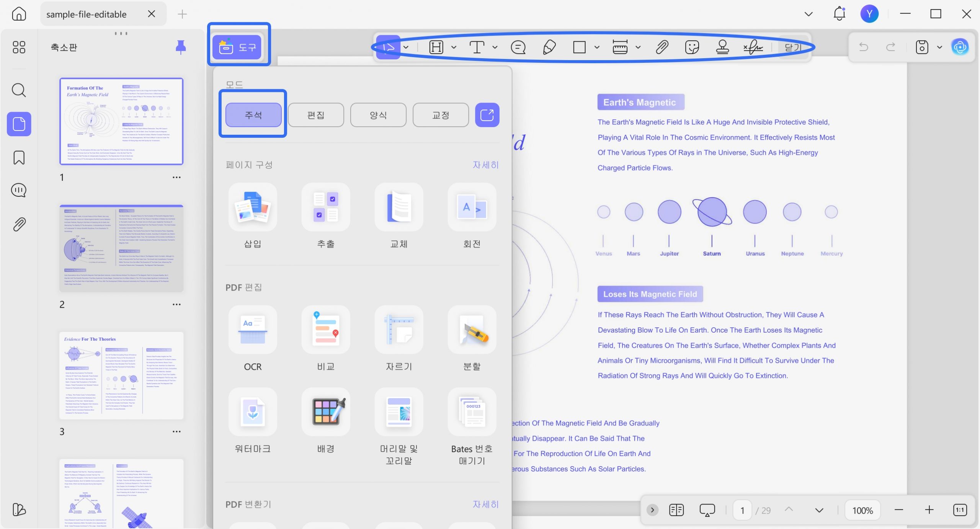The width and height of the screenshot is (980, 529).
Task: Switch to the 교정 mode tab
Action: tap(441, 115)
